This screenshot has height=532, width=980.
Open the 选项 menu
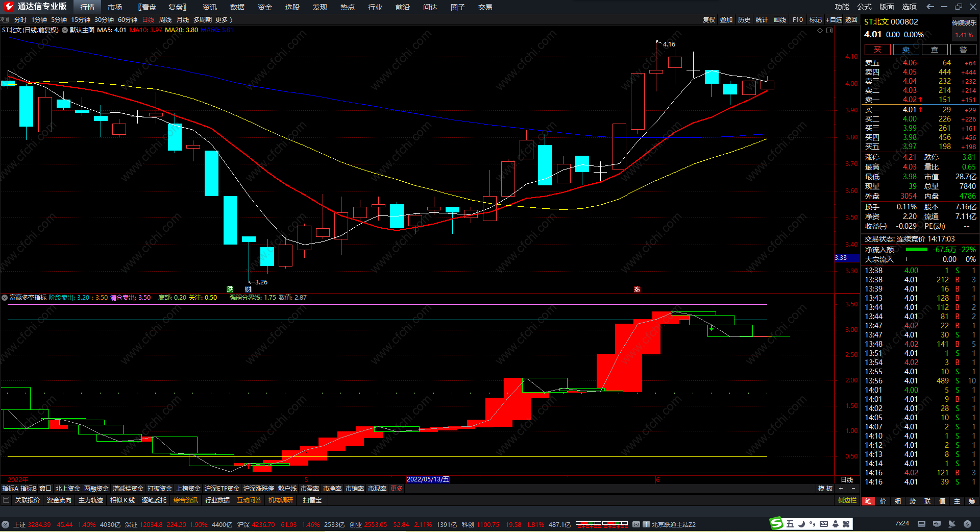coord(909,7)
